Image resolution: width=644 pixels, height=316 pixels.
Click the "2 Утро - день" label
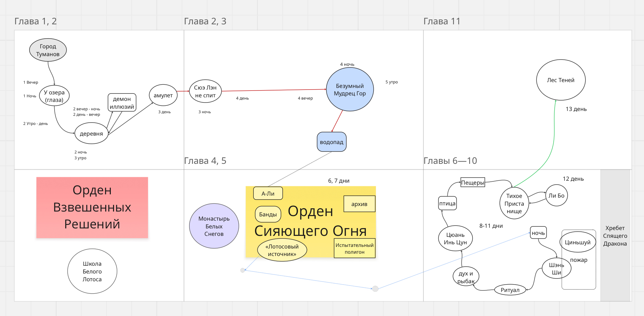tap(35, 124)
